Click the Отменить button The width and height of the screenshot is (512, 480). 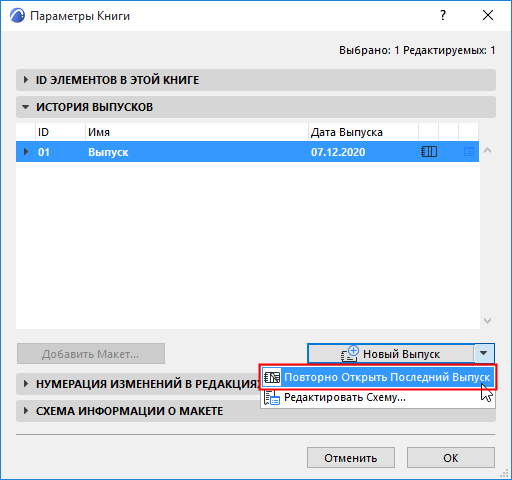point(351,458)
